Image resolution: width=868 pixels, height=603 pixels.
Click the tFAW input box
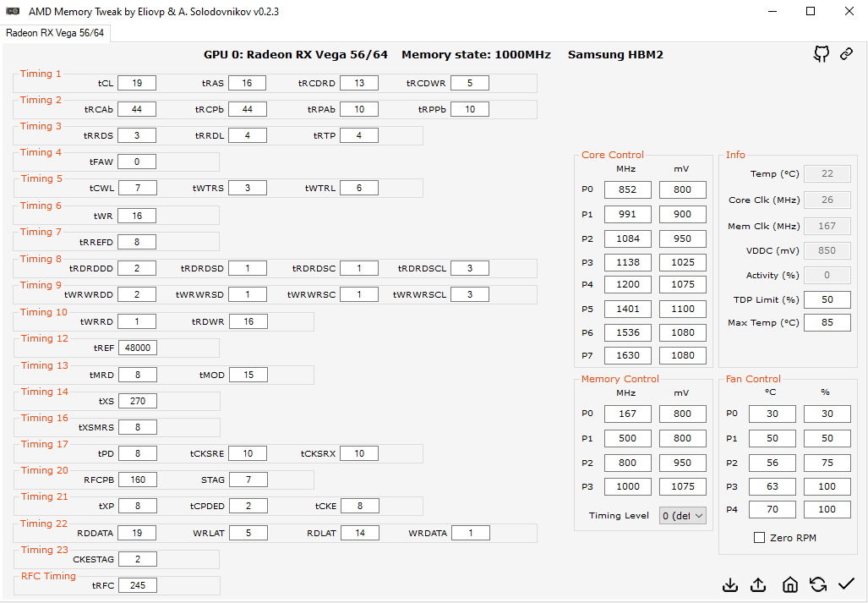coord(137,162)
